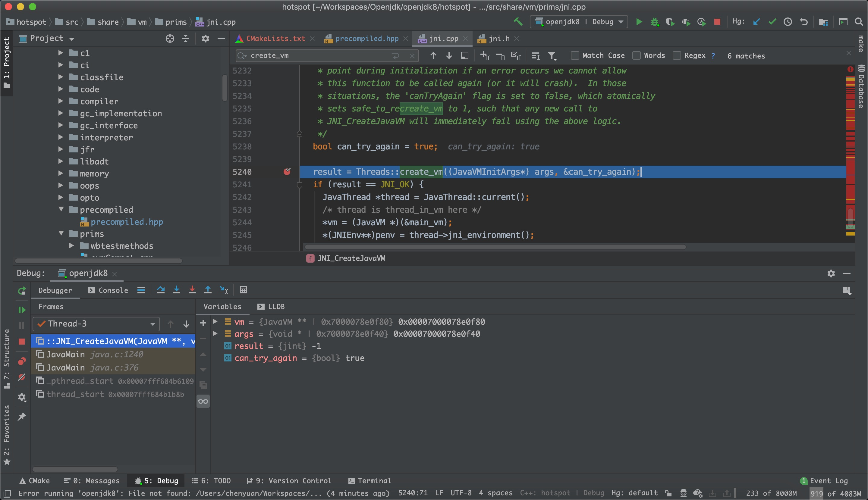Click Resume Program in debug sidebar
This screenshot has height=500, width=868.
[x=22, y=310]
